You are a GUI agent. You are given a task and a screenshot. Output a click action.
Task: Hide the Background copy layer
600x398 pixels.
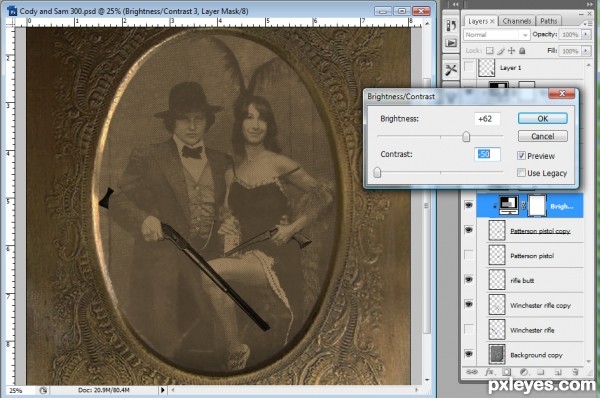click(469, 354)
